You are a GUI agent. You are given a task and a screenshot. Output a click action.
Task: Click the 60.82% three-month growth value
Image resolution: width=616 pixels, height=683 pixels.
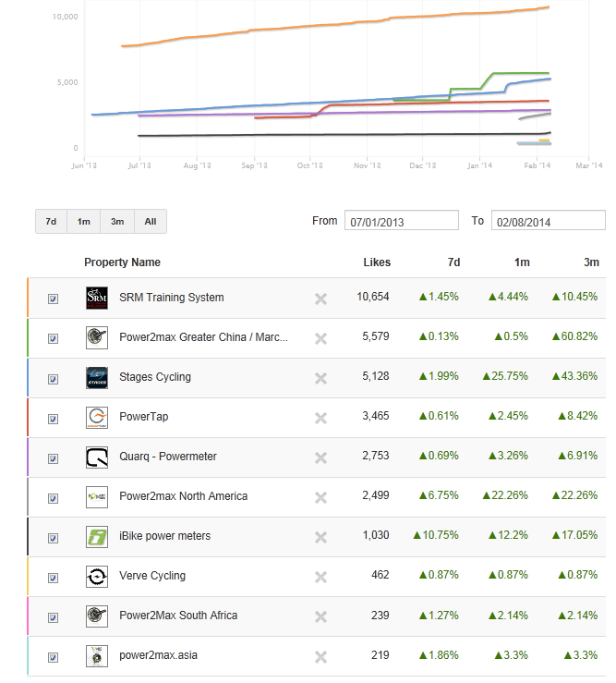[x=574, y=336]
